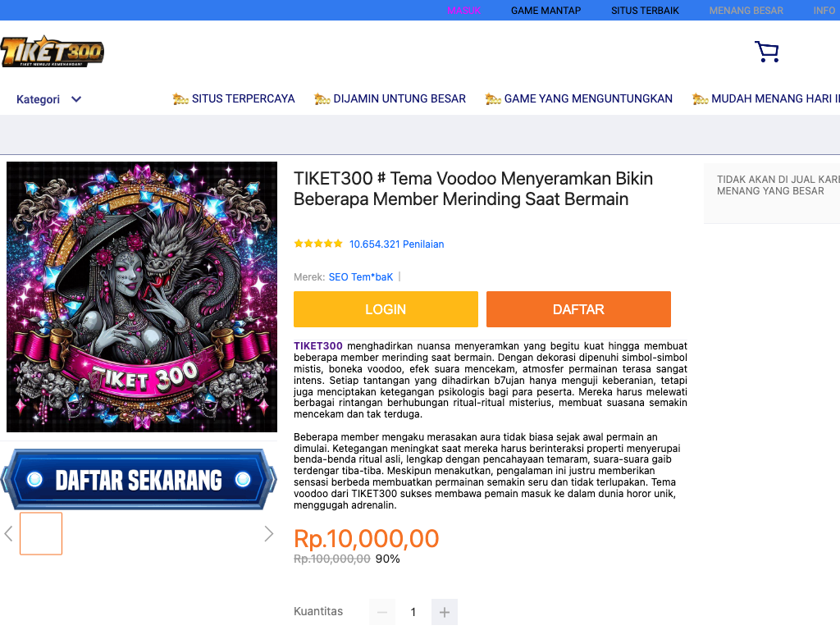Click the TIKET300 logo
Viewport: 840px width, 630px height.
point(52,52)
